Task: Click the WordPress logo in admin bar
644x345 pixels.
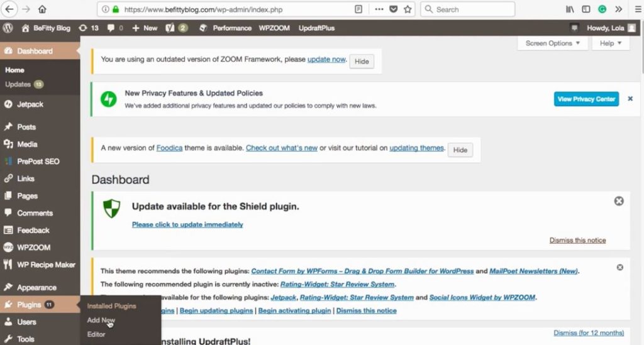Action: 8,28
